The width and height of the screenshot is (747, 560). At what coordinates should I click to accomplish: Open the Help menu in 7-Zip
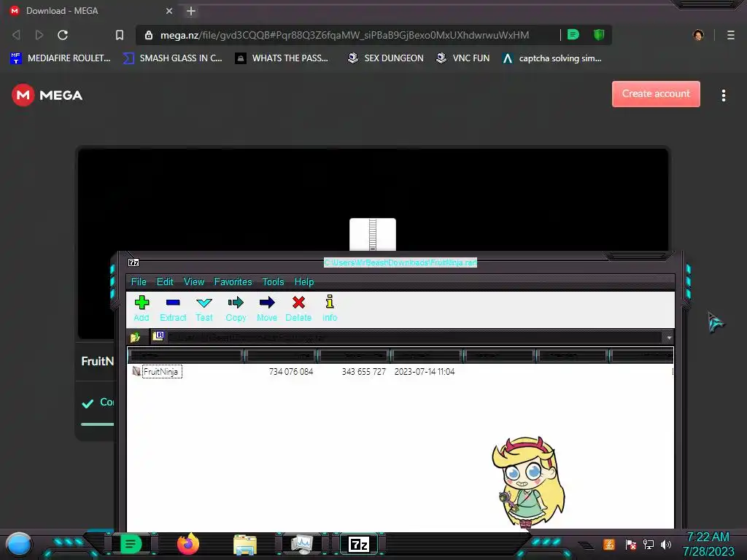[304, 282]
